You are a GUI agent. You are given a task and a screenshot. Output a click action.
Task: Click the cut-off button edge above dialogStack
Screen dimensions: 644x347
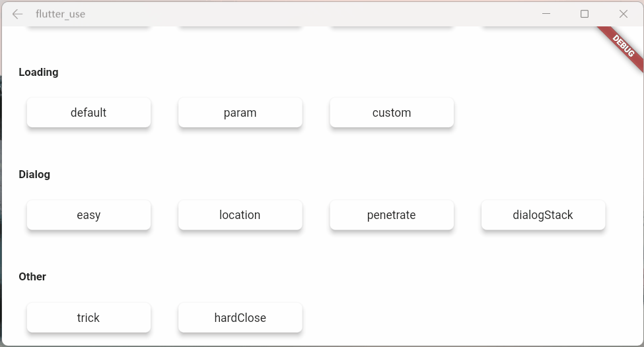[x=543, y=27]
